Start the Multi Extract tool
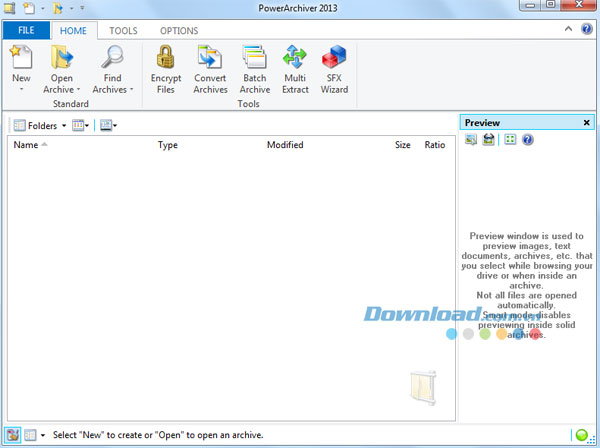The width and height of the screenshot is (600, 448). [x=295, y=60]
